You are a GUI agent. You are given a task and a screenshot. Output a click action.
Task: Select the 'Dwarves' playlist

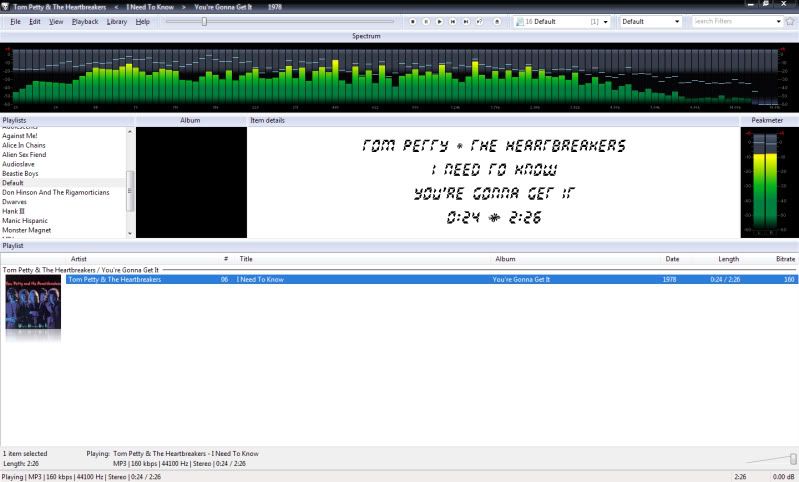[x=14, y=202]
